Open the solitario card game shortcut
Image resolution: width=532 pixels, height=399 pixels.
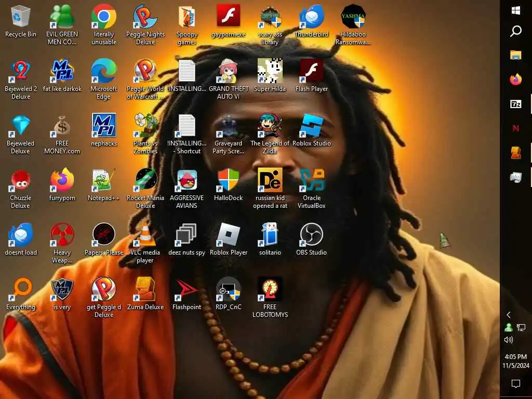[270, 235]
